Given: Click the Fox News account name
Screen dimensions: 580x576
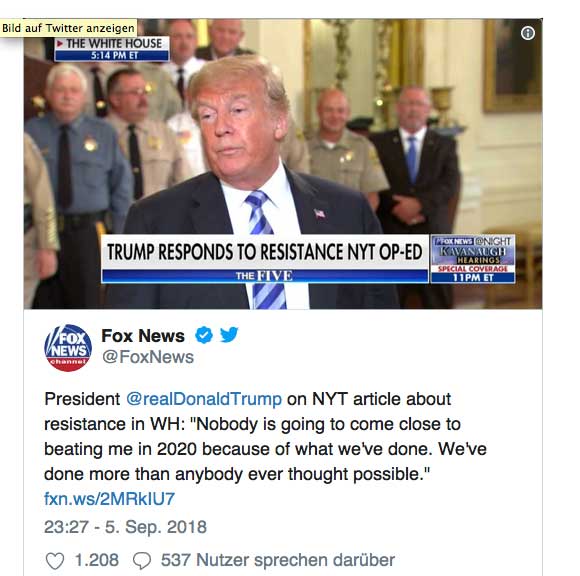Looking at the screenshot, I should click(143, 336).
